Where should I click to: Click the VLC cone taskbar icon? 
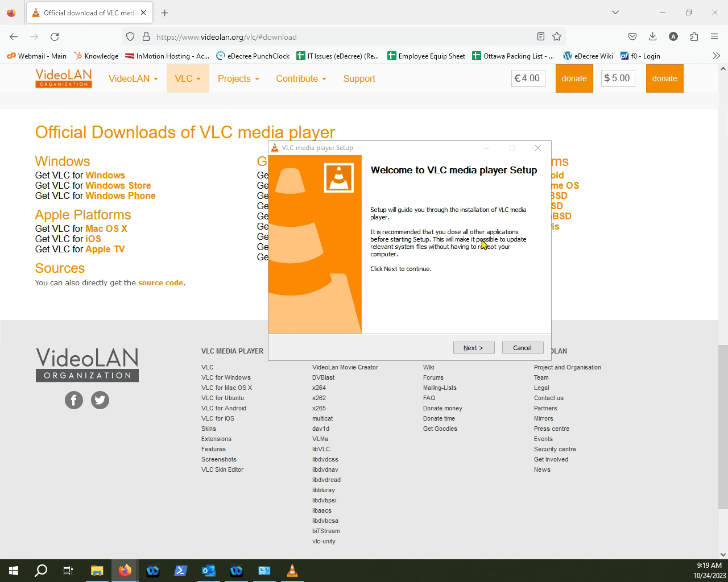pyautogui.click(x=292, y=571)
